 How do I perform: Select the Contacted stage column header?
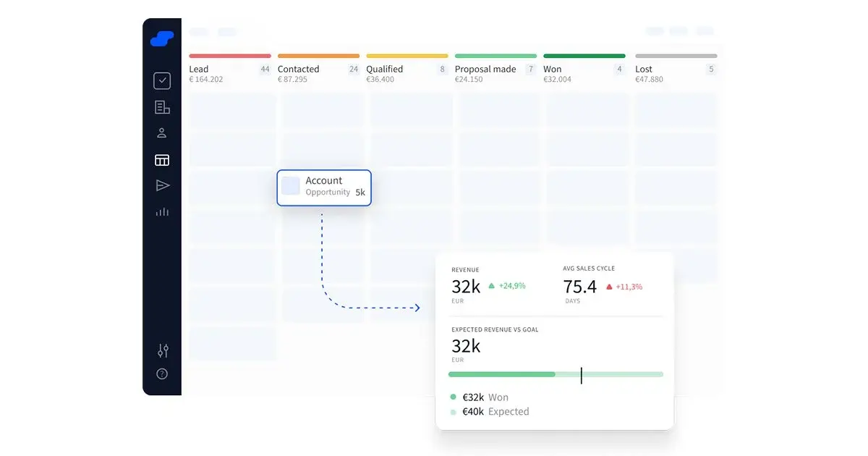[298, 69]
